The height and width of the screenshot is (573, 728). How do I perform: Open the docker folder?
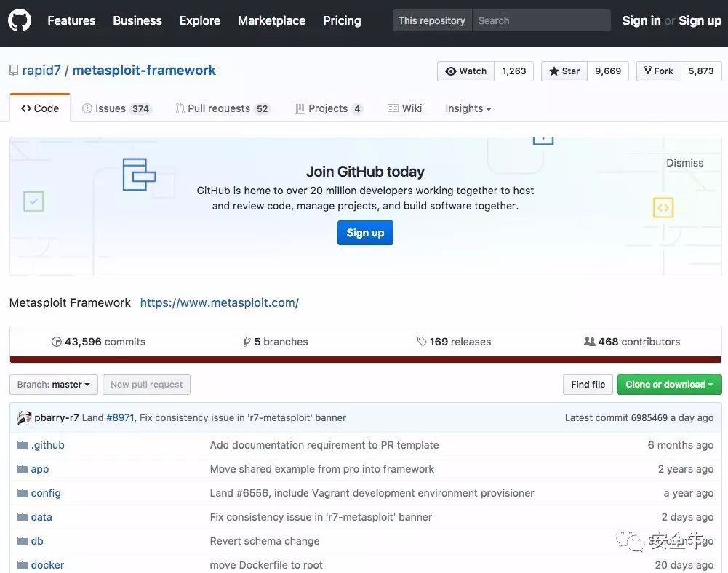tap(47, 565)
